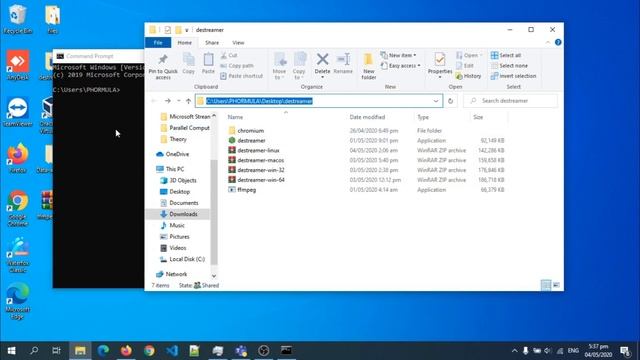Open Visual Studio Code from taskbar
This screenshot has width=640, height=360.
click(x=172, y=351)
